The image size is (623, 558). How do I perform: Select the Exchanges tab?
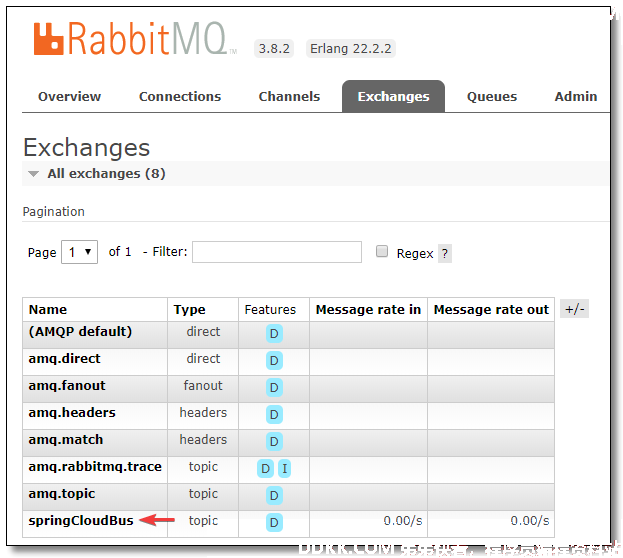pyautogui.click(x=393, y=97)
